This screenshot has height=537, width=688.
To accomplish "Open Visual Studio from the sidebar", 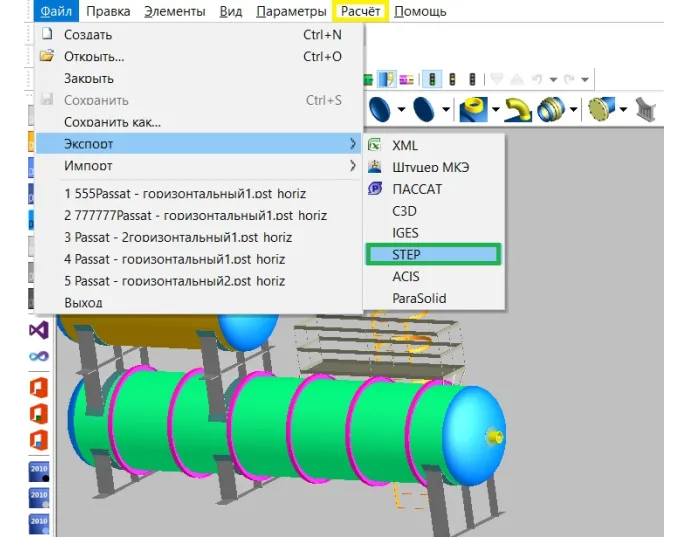I will (x=38, y=329).
